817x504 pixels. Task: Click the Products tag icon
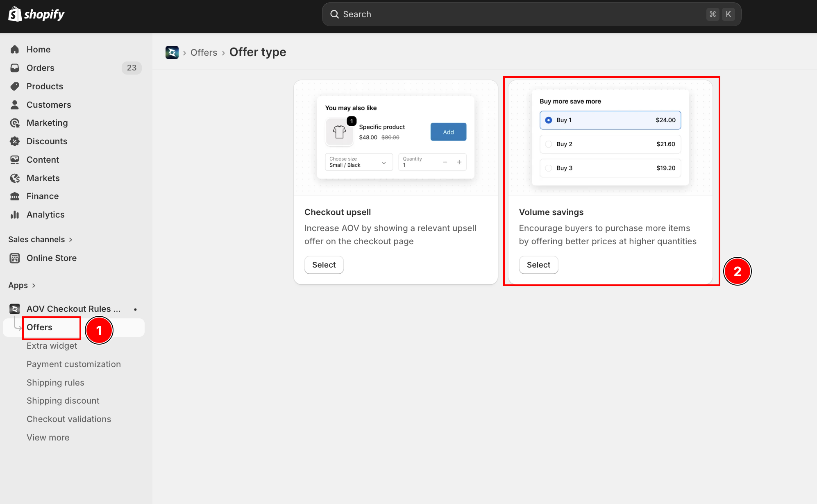[15, 86]
